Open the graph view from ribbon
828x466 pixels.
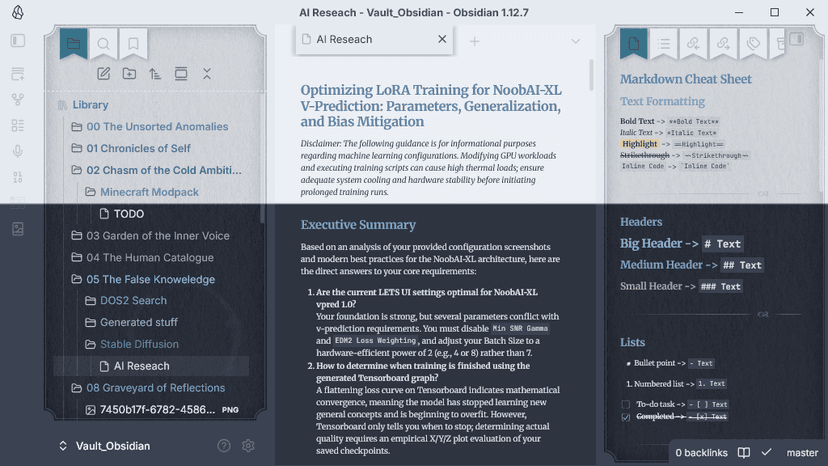(18, 99)
